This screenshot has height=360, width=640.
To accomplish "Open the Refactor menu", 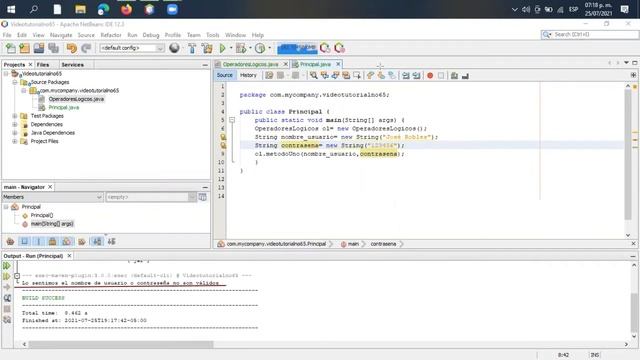I will (x=111, y=35).
